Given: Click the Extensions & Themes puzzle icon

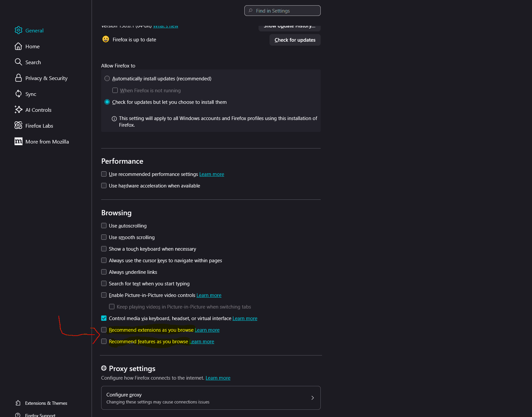Looking at the screenshot, I should [x=18, y=403].
